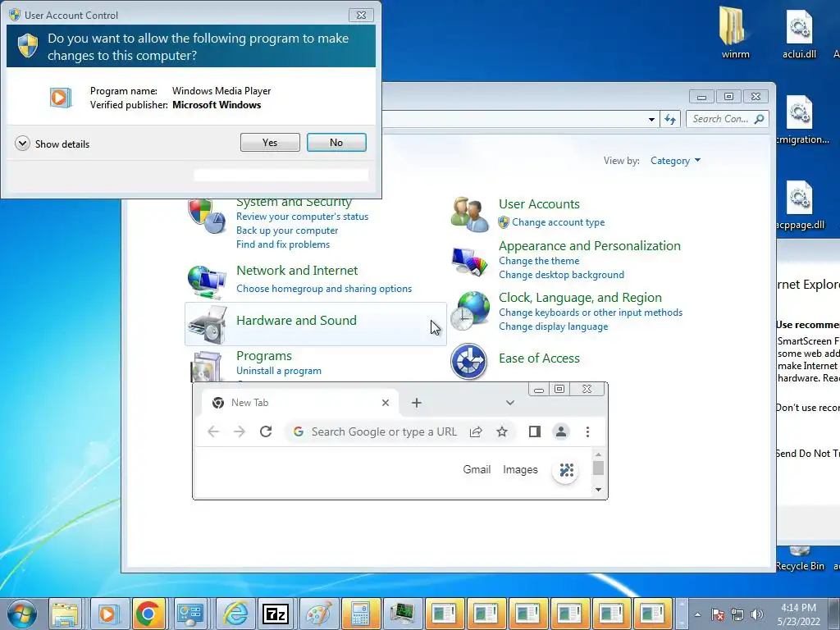
Task: Open Chrome's side panel icon
Action: 535,431
